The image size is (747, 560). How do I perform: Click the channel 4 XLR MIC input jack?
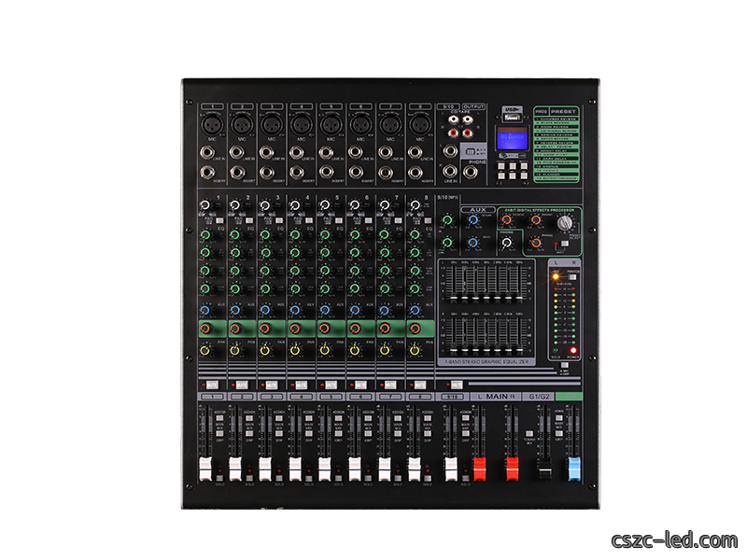(x=301, y=125)
